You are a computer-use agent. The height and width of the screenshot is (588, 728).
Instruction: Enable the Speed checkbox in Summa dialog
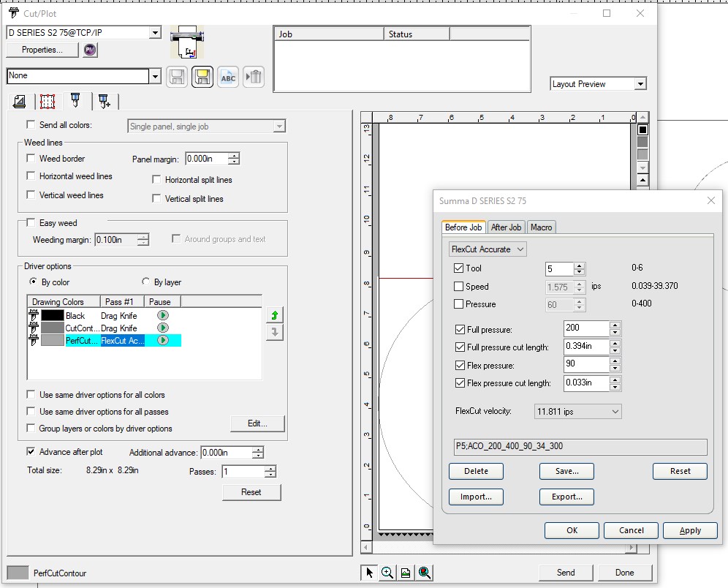459,287
